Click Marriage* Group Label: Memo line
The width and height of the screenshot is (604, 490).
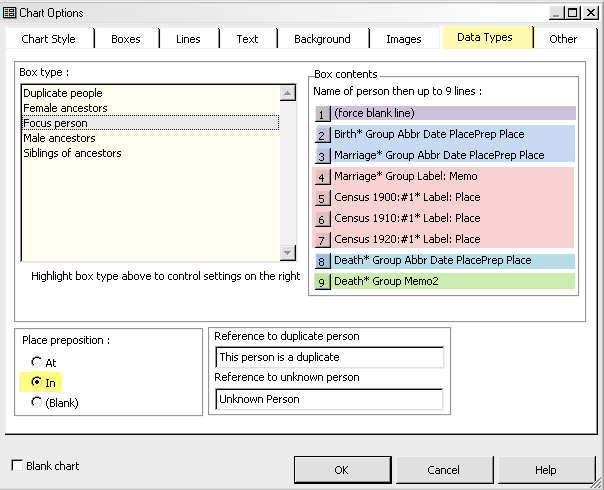454,176
